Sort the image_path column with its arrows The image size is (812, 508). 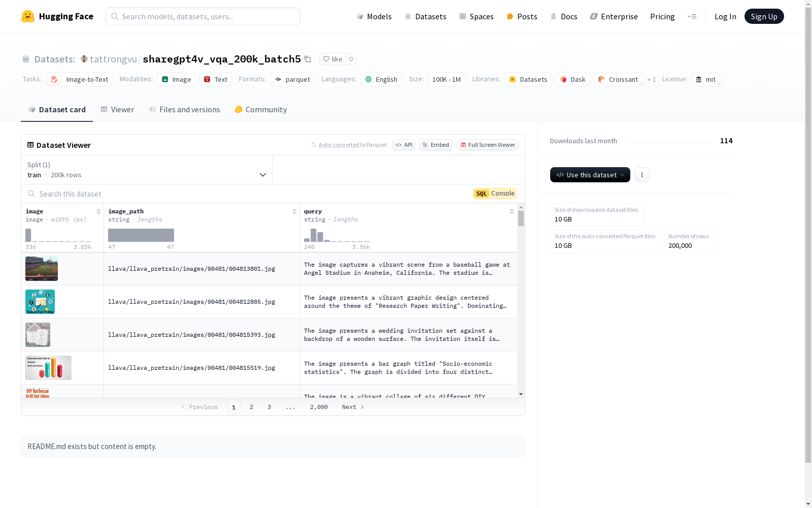(294, 211)
